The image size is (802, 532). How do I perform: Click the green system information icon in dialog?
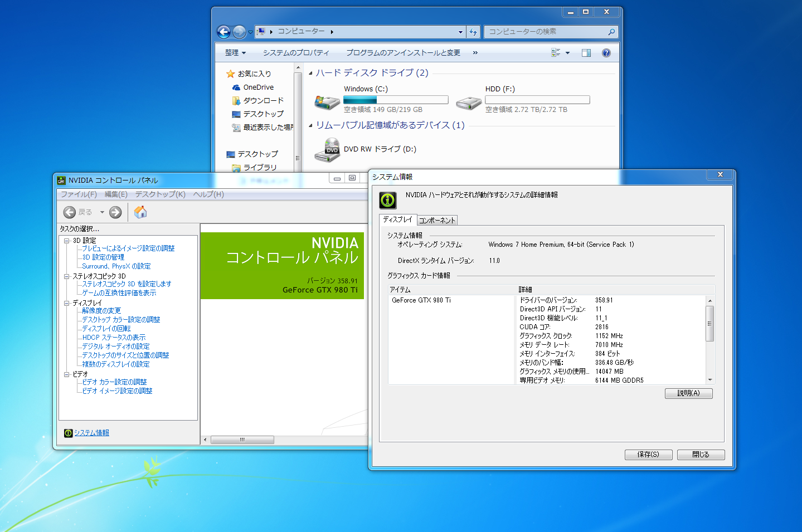click(x=388, y=200)
